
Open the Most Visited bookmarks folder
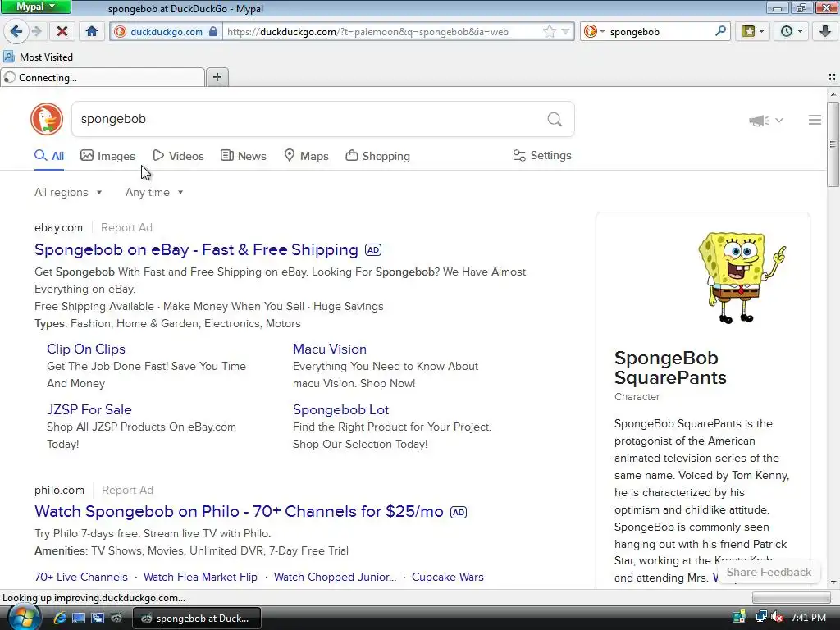[38, 57]
